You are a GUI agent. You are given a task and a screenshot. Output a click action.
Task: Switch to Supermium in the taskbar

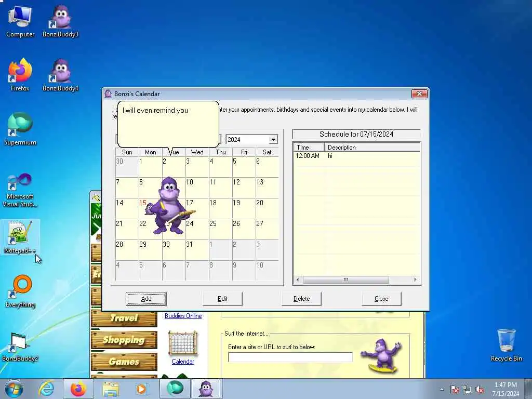[175, 389]
